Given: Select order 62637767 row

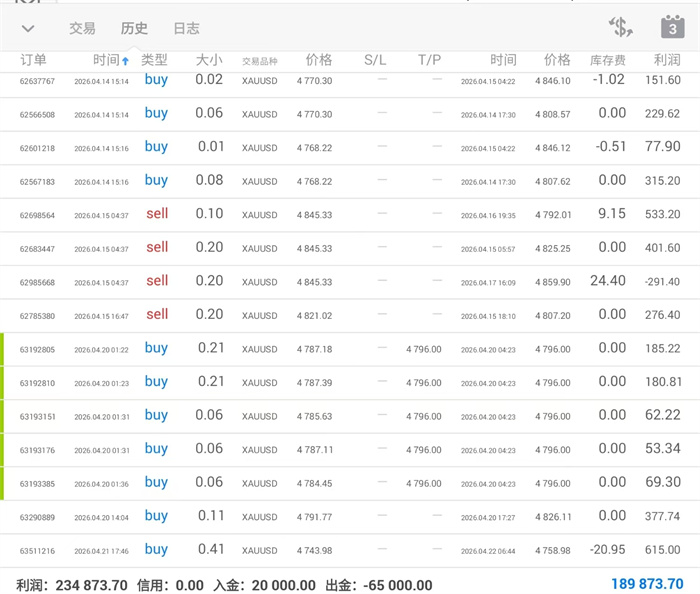Looking at the screenshot, I should tap(350, 85).
